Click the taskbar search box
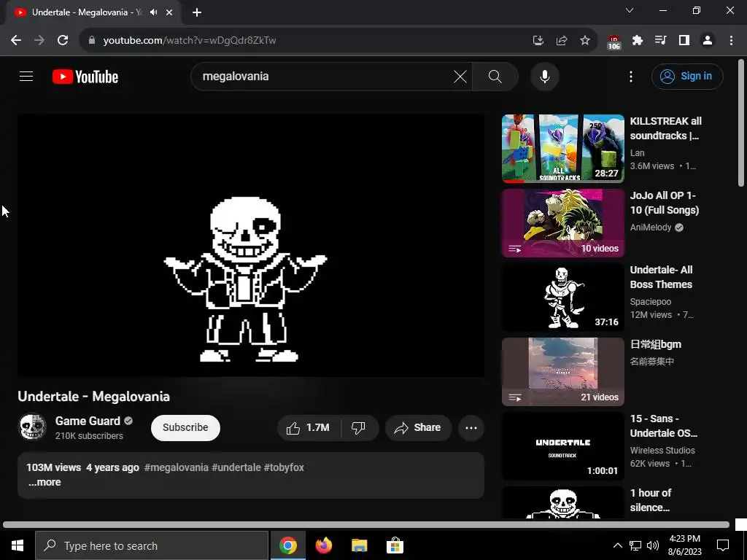747x560 pixels. pos(152,545)
